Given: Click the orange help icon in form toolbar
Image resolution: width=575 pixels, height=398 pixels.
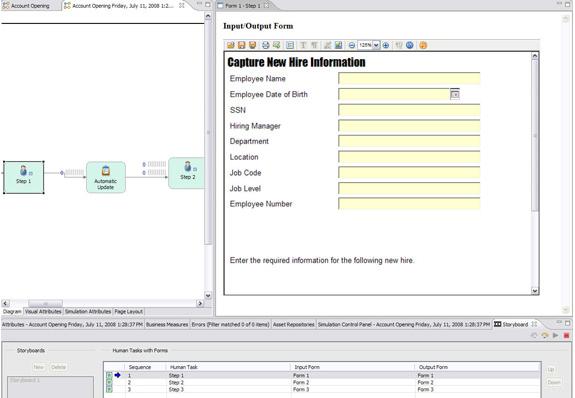Looking at the screenshot, I should tap(423, 45).
